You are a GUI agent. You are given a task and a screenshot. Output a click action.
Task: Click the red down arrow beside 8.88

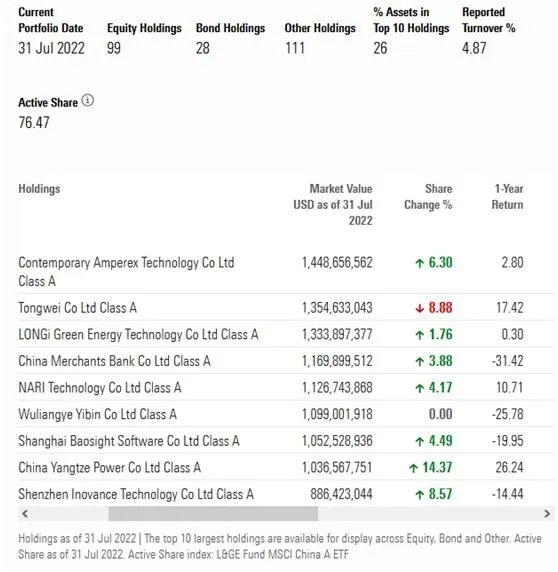click(420, 308)
